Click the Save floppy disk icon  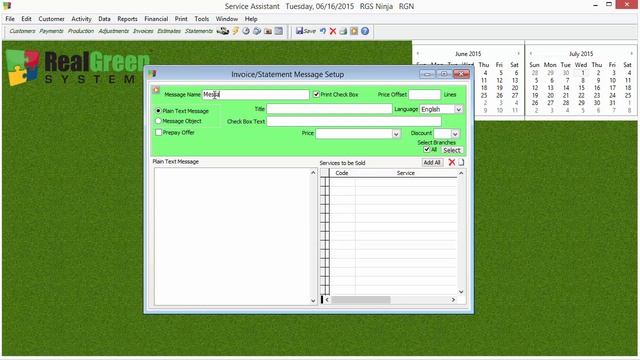pos(299,31)
